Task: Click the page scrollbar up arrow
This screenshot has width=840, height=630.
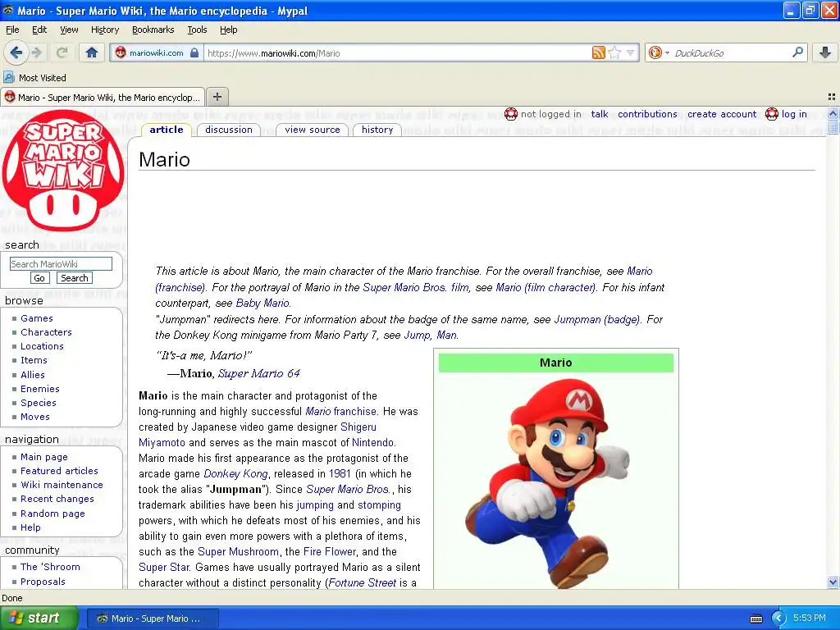Action: pos(833,113)
